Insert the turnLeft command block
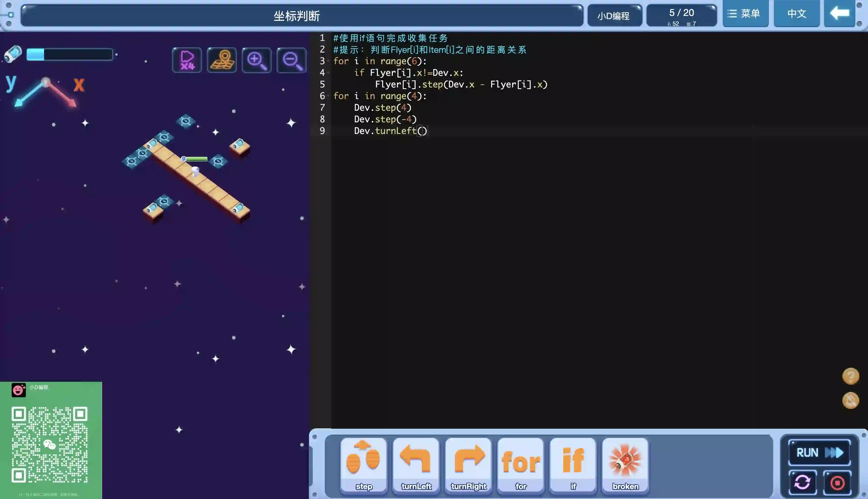The image size is (868, 499). pyautogui.click(x=416, y=465)
